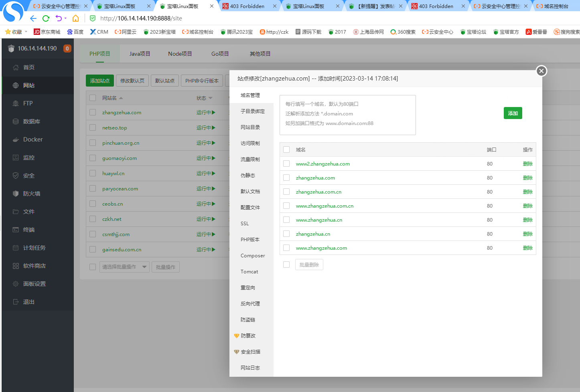Open the 百度 bookmark
580x392 pixels.
(x=75, y=32)
